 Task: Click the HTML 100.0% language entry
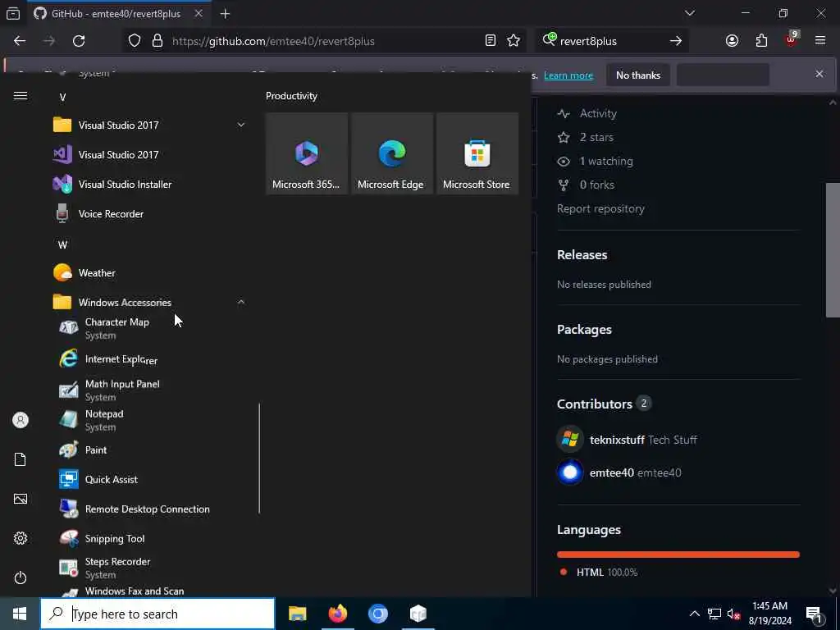click(x=607, y=573)
